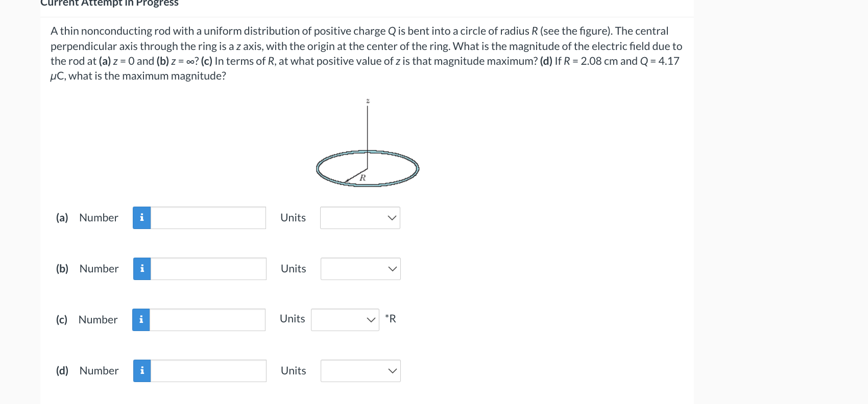Open the Units dropdown for part (d)

(x=360, y=371)
